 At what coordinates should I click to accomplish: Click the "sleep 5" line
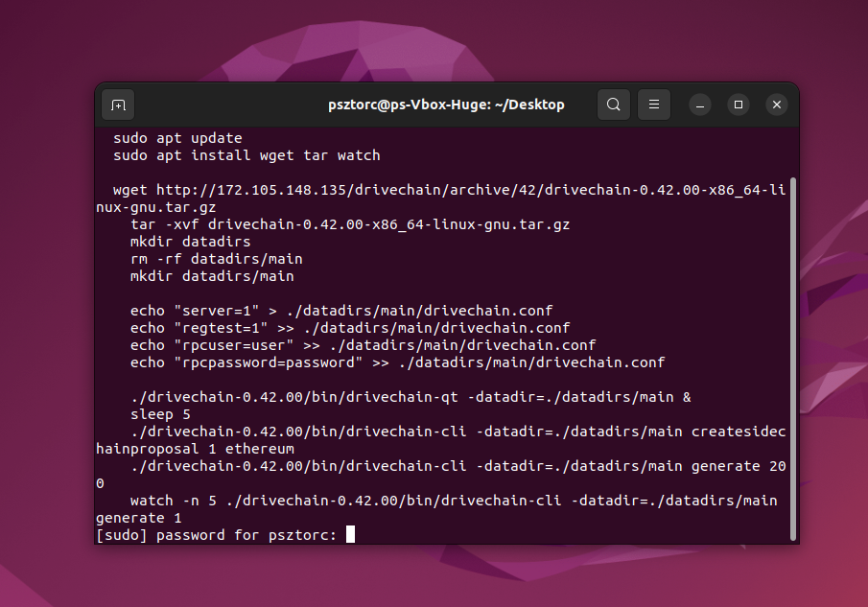[x=160, y=414]
